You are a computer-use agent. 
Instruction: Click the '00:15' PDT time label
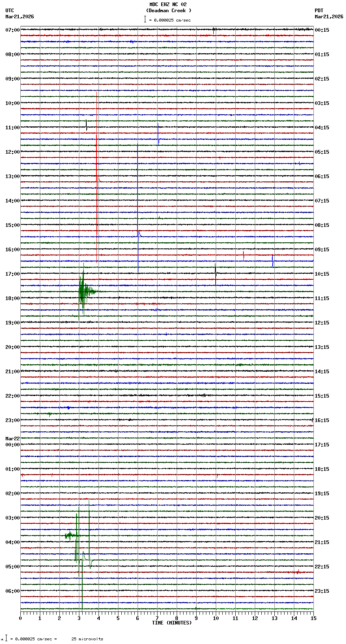click(322, 30)
